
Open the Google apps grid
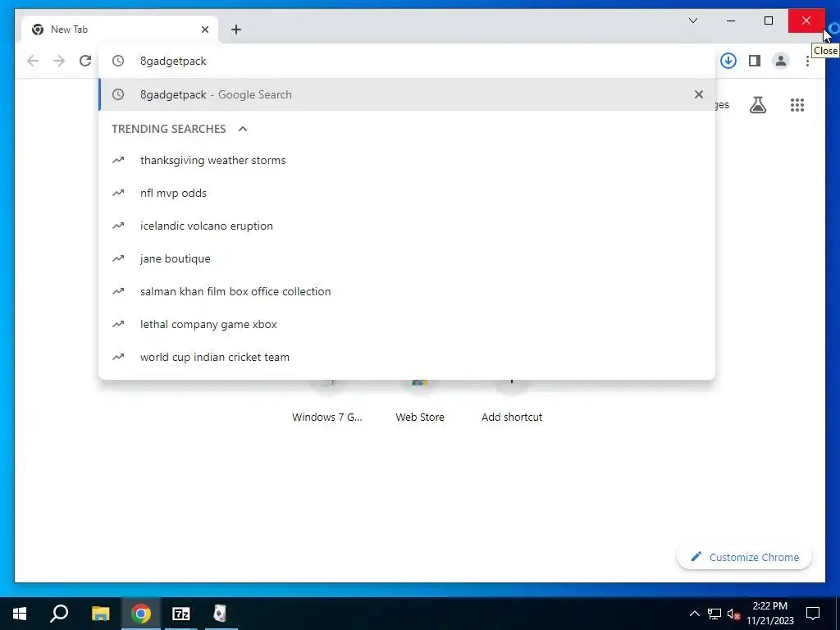point(797,105)
